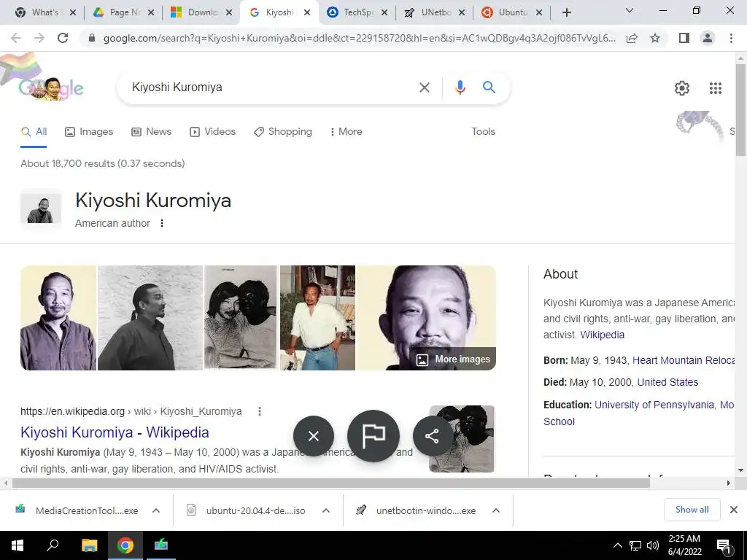Open the profile-view black-and-white photo
747x560 pixels.
point(150,318)
